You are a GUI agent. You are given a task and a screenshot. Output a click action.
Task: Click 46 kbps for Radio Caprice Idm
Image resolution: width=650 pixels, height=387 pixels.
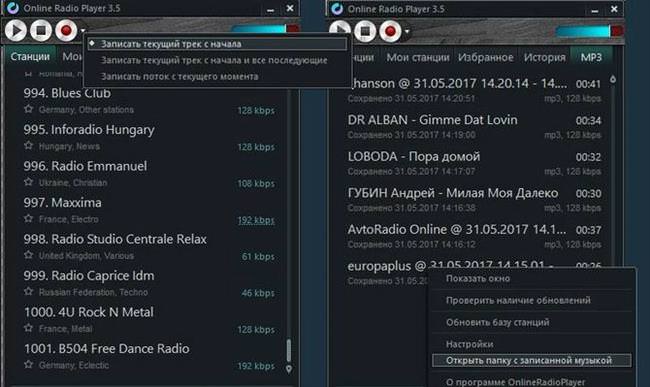click(258, 293)
